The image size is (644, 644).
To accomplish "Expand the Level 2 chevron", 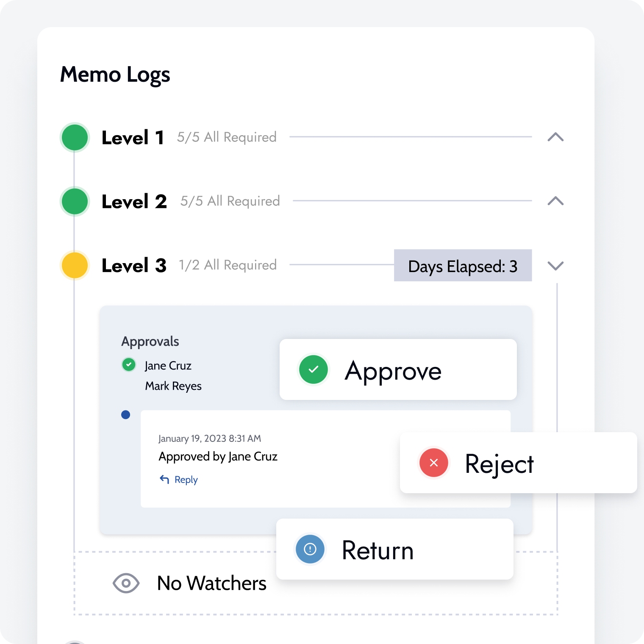I will point(555,201).
